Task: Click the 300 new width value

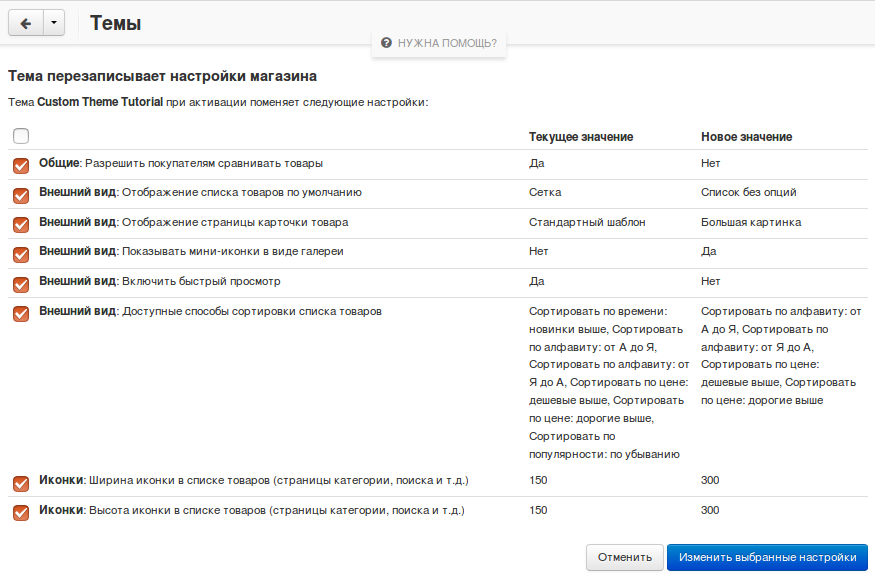Action: (708, 480)
